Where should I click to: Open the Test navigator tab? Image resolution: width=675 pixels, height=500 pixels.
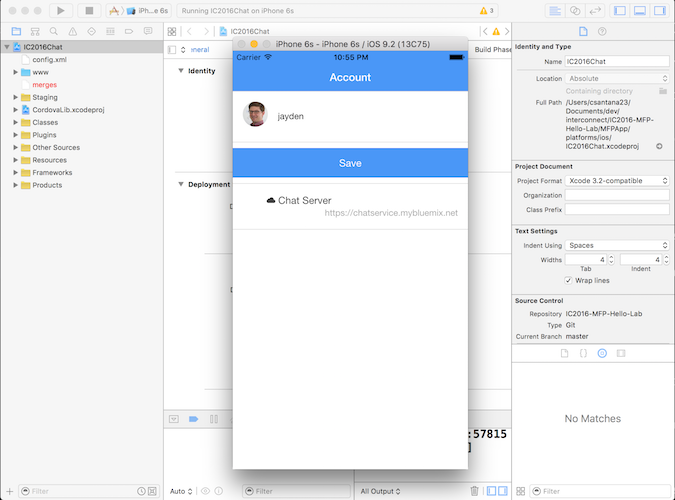coord(91,31)
